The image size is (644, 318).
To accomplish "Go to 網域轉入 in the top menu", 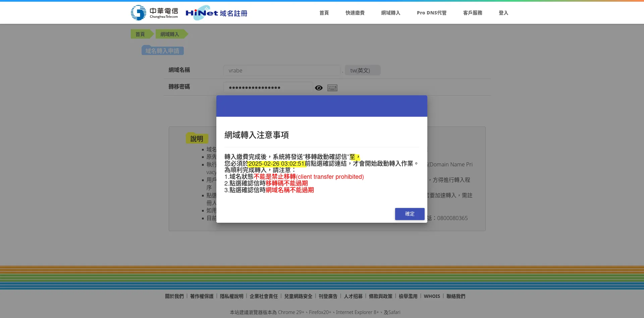I will coord(390,13).
